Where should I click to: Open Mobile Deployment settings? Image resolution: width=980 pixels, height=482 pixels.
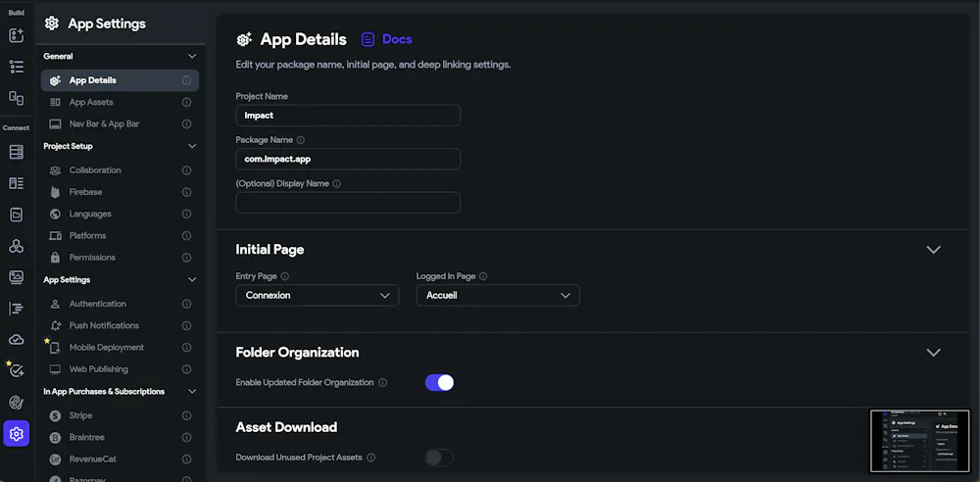point(120,347)
